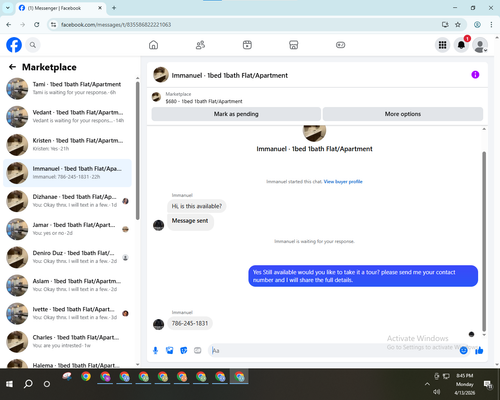Open Facebook search magnifier
This screenshot has height=400, width=500.
33,45
